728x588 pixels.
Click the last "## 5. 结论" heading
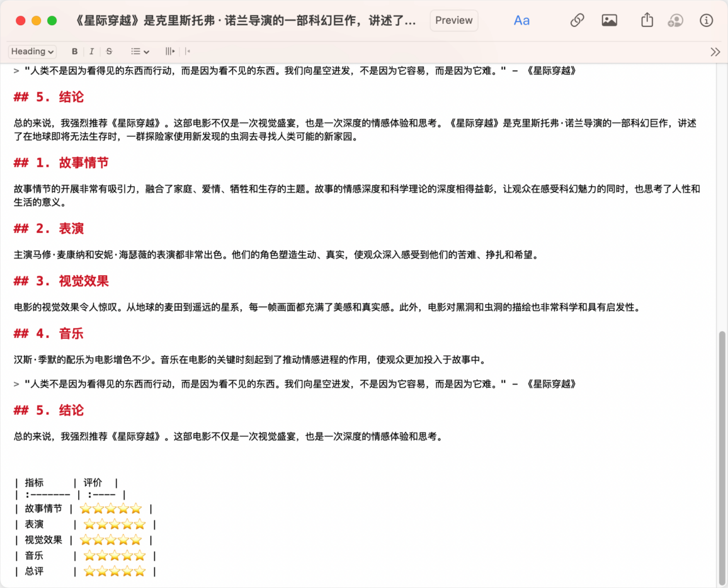coord(48,410)
